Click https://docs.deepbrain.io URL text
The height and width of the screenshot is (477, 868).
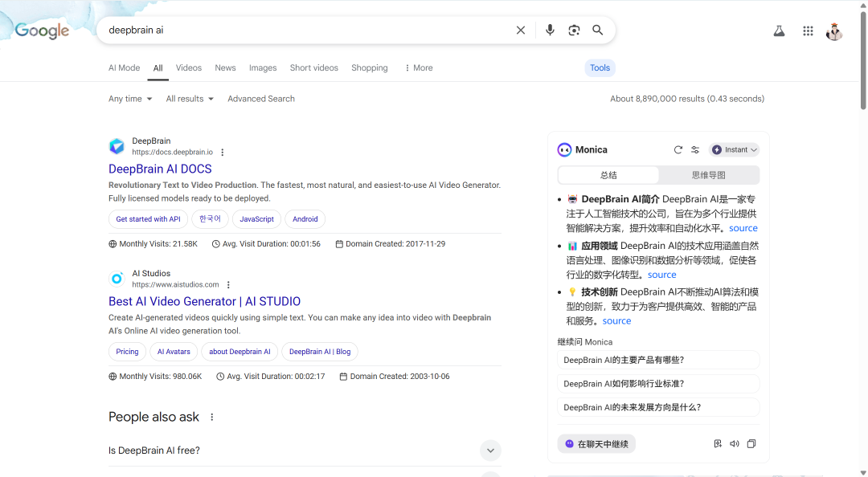click(172, 153)
